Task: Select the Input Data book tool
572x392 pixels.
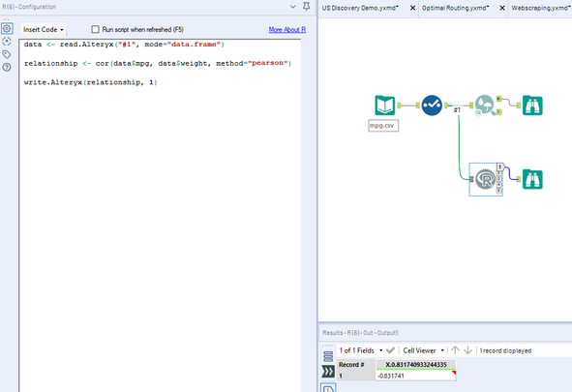Action: pyautogui.click(x=385, y=106)
